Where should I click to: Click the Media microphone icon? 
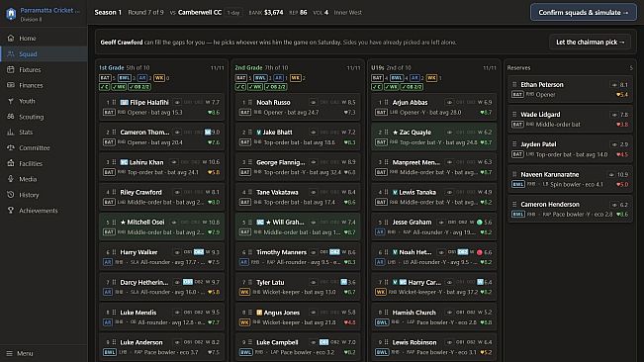11,179
